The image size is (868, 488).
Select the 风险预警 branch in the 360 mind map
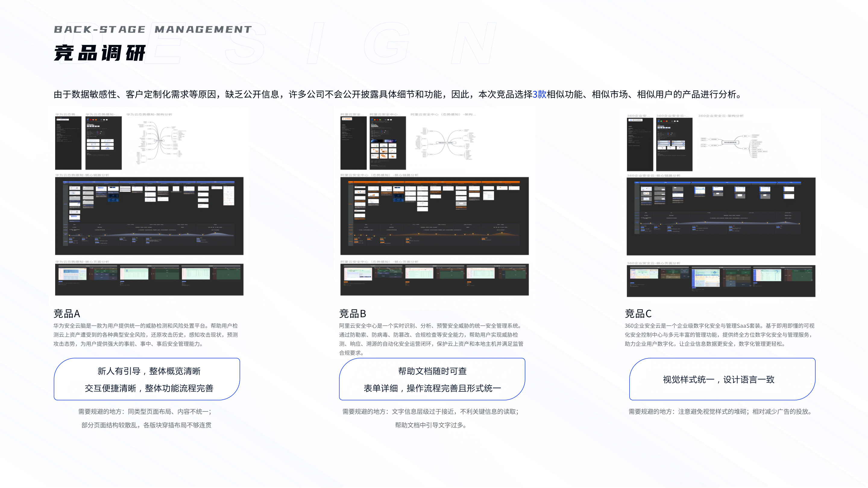[714, 139]
